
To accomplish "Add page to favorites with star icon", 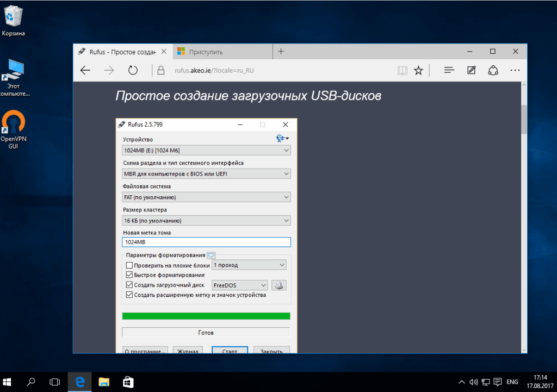I will (418, 70).
